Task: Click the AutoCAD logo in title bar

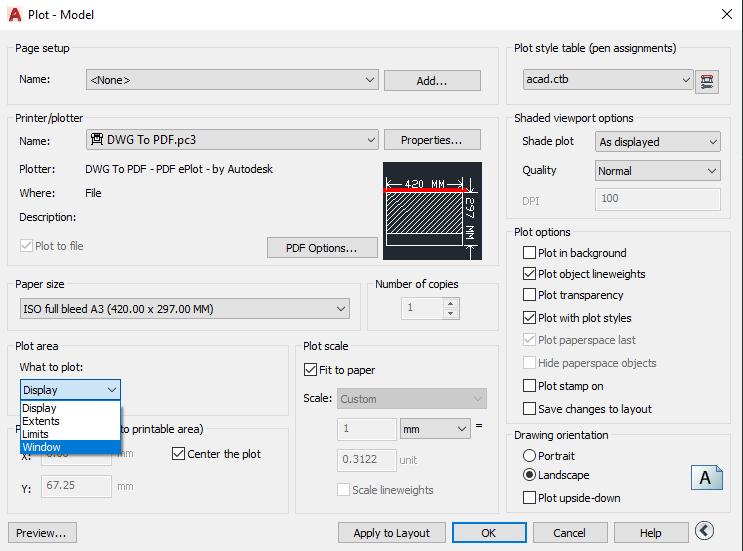Action: click(x=15, y=15)
